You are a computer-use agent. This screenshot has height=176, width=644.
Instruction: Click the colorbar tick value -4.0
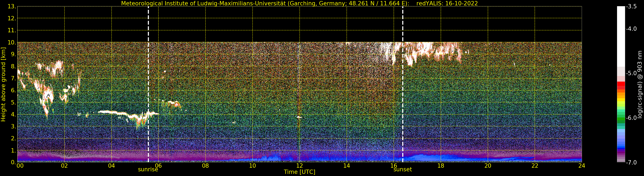[x=631, y=29]
